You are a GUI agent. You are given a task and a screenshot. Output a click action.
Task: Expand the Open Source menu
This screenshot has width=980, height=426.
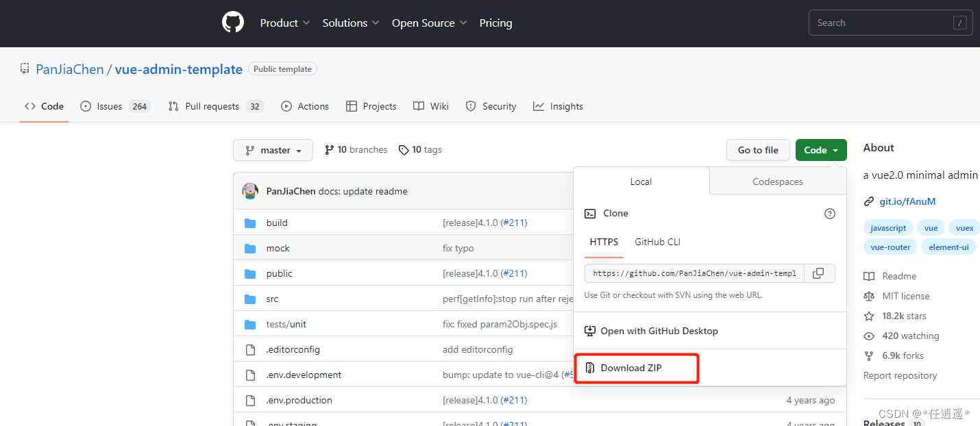click(430, 23)
